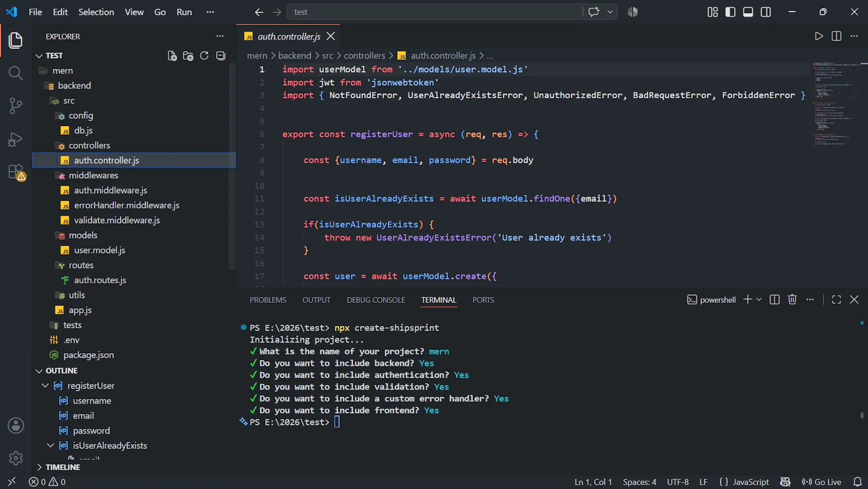This screenshot has height=489, width=868.
Task: Open the new terminal profile dropdown
Action: point(759,300)
